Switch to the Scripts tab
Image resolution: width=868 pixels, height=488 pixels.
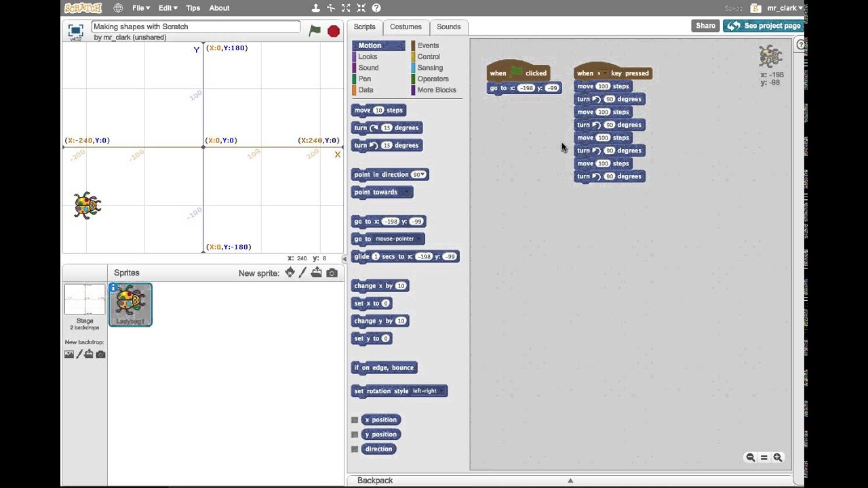365,27
